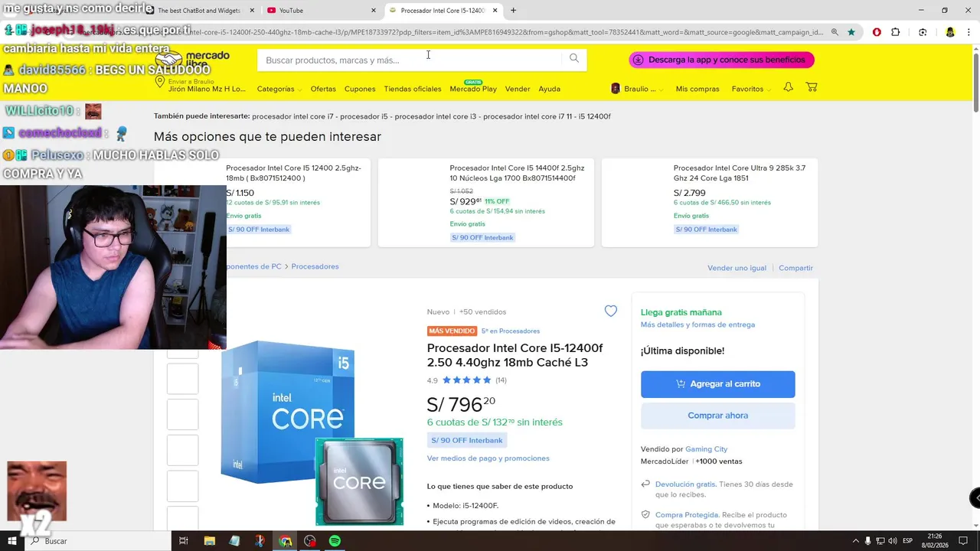980x551 pixels.
Task: Open Core Ultra 9 285k suggested product card
Action: (710, 203)
